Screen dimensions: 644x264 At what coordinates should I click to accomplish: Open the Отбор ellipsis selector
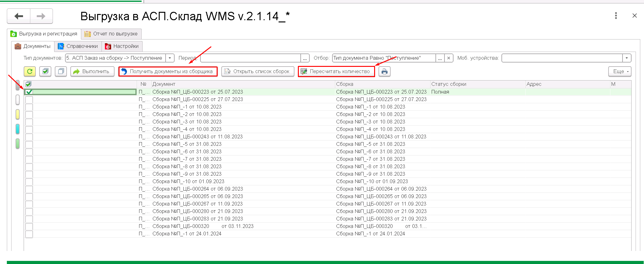tap(440, 58)
